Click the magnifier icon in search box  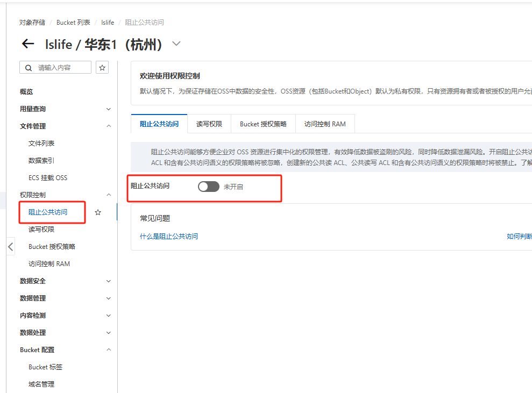[x=28, y=68]
